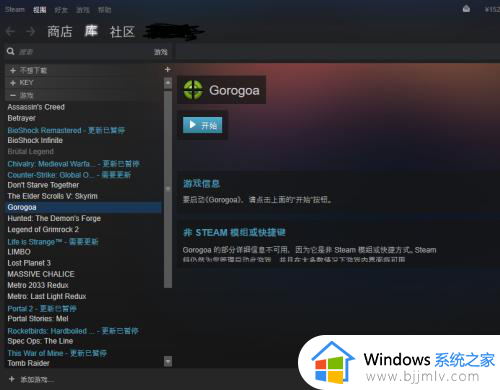Select Lost Planet 3

[29, 263]
